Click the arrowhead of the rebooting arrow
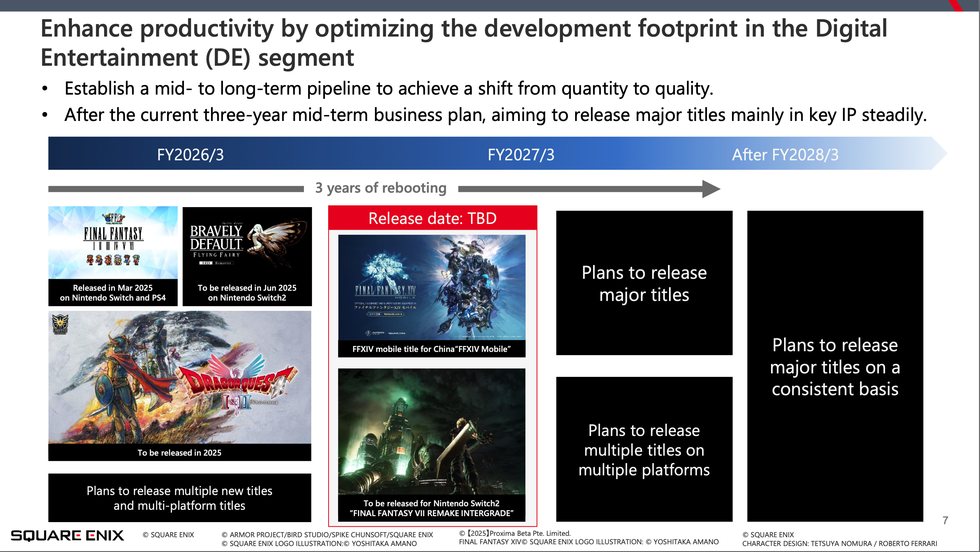The height and width of the screenshot is (552, 980). click(x=711, y=189)
